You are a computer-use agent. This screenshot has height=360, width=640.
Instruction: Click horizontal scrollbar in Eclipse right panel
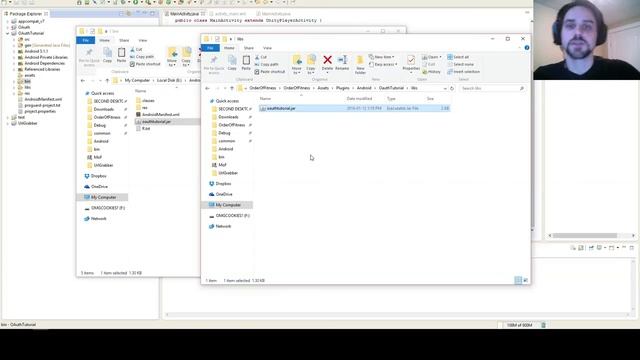click(x=585, y=236)
